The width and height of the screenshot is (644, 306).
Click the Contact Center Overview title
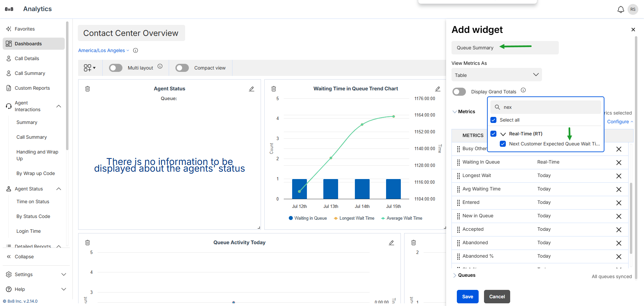131,33
